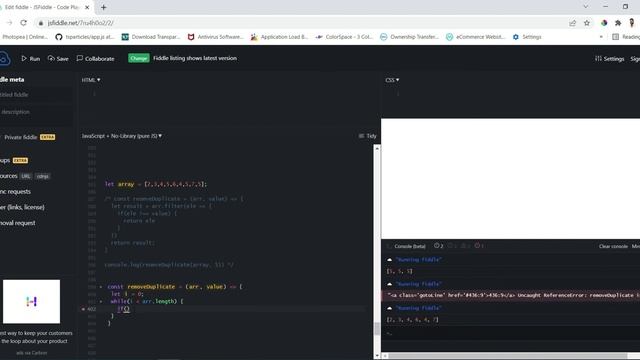The height and width of the screenshot is (360, 640).
Task: Close the Edit fiddle tab
Action: pyautogui.click(x=87, y=7)
